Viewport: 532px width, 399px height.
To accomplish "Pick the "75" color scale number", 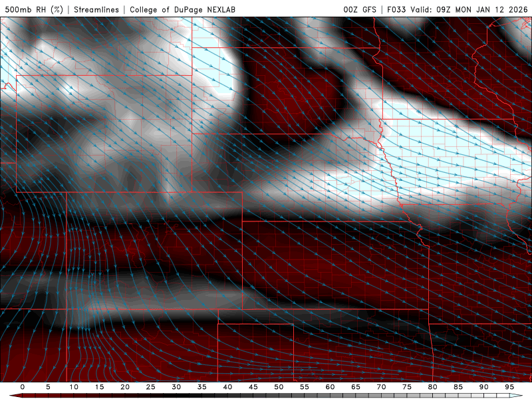I will click(x=407, y=387).
